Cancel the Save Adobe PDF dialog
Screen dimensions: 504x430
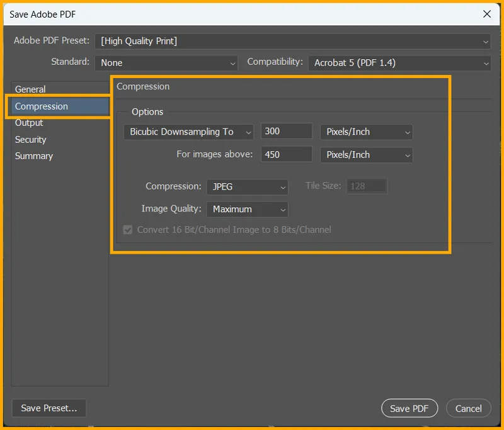[x=469, y=408]
